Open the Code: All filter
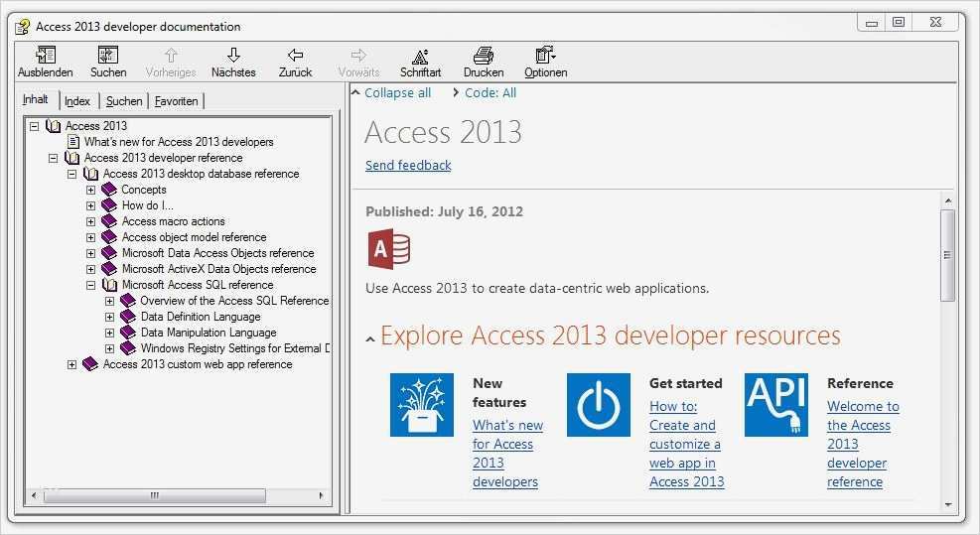 490,92
